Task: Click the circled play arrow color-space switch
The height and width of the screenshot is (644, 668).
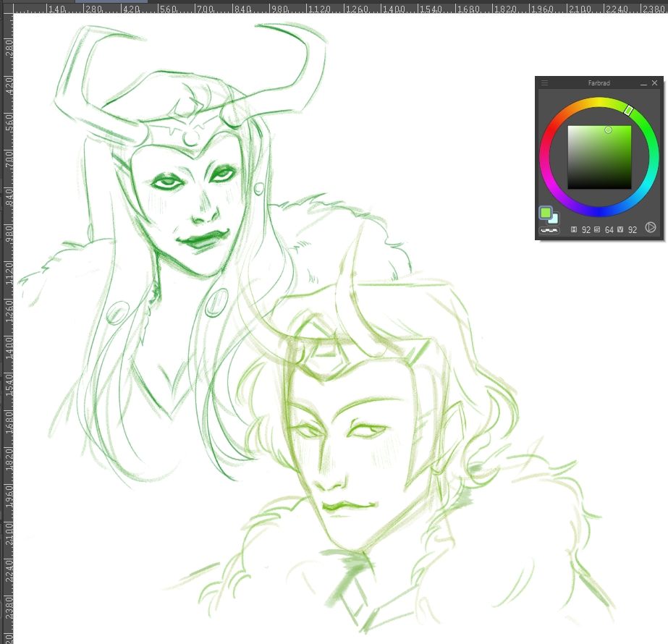Action: click(x=651, y=227)
